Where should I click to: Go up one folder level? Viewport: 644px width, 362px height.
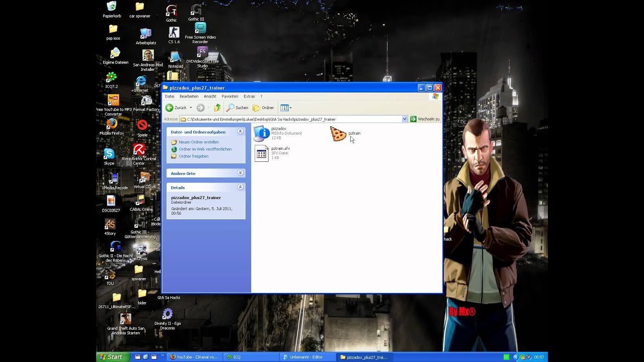pos(217,108)
